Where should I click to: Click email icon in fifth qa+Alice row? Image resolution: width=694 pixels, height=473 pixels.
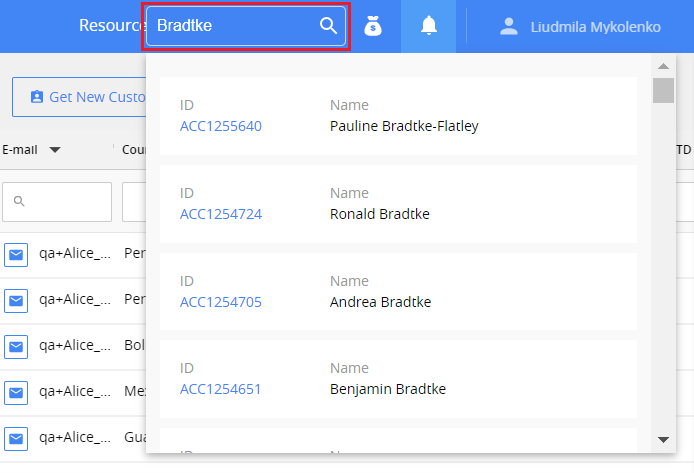[16, 438]
